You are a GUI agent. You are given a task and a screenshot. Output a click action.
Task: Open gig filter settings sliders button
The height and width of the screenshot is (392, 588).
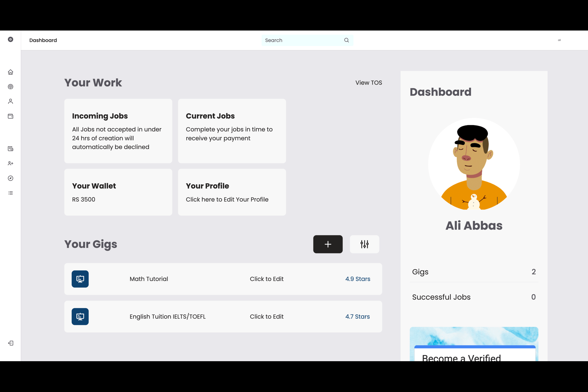(364, 244)
